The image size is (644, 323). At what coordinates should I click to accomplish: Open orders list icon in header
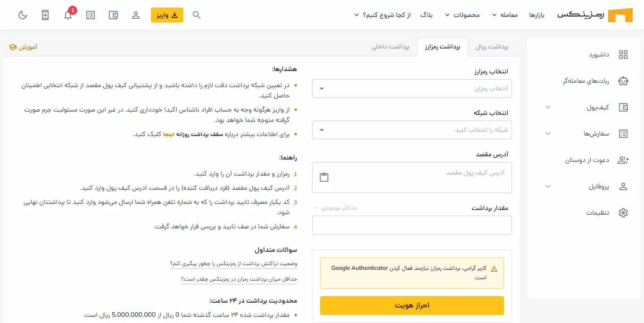(x=91, y=15)
